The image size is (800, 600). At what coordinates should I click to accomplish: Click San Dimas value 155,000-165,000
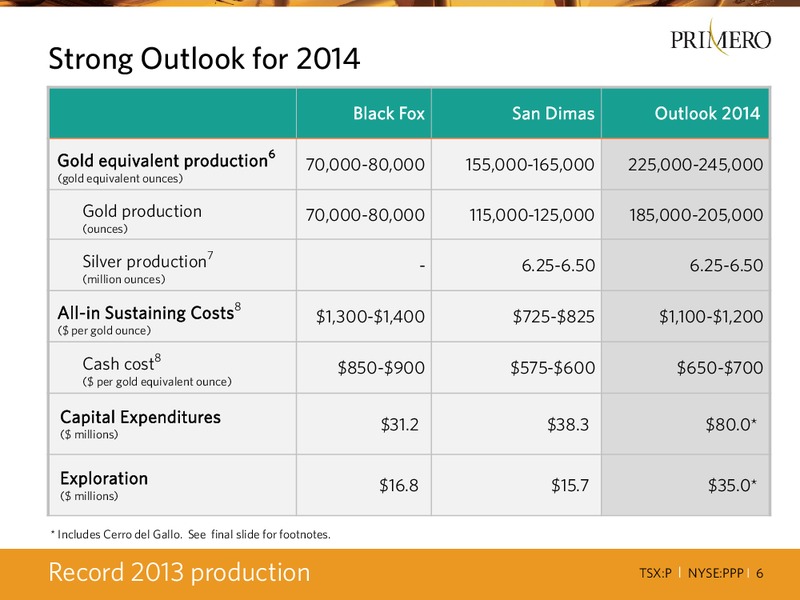tap(530, 164)
